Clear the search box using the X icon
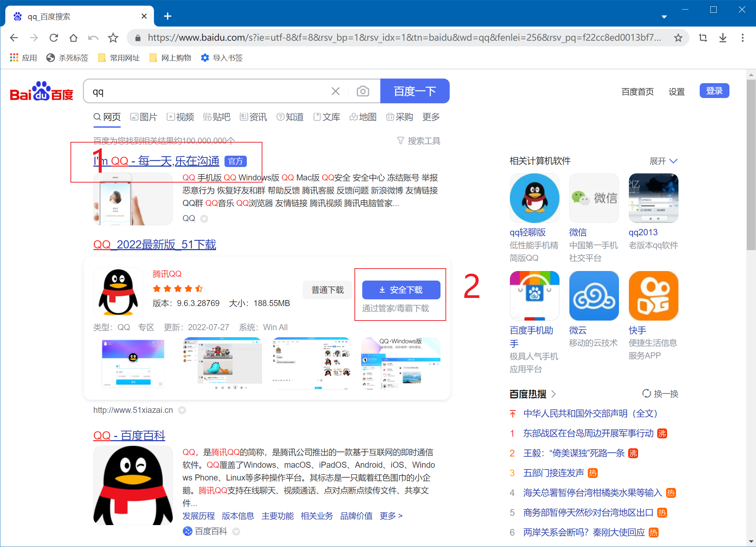This screenshot has width=756, height=547. pos(335,91)
